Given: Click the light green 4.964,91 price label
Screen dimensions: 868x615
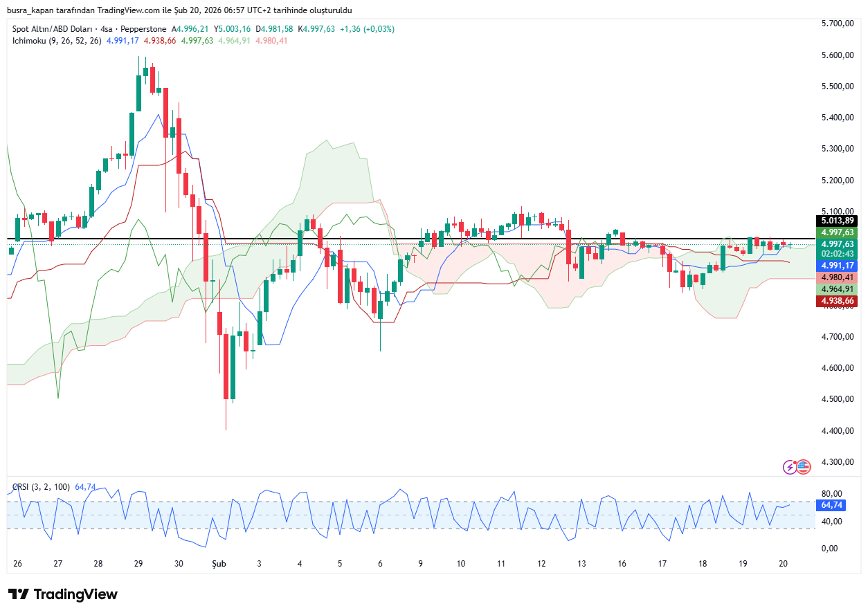Looking at the screenshot, I should [837, 289].
